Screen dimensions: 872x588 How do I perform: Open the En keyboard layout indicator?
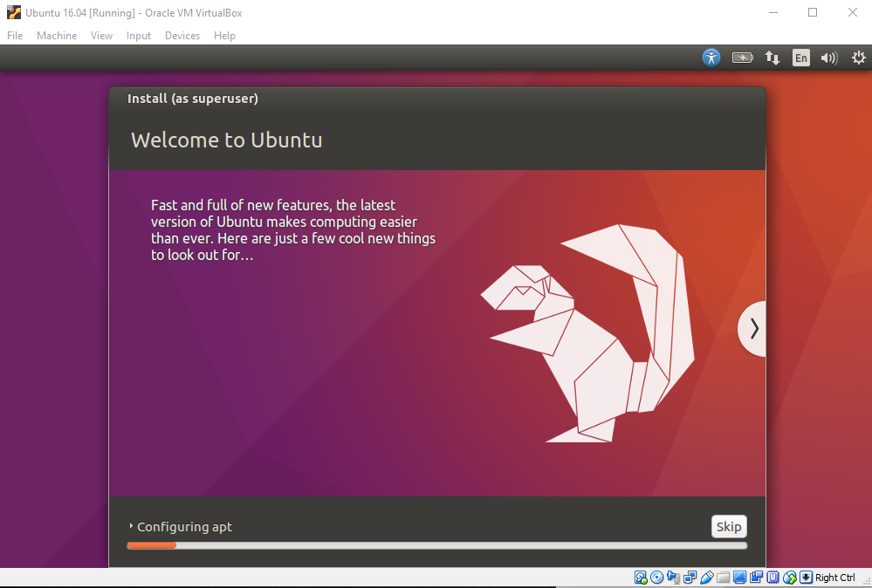pos(800,58)
